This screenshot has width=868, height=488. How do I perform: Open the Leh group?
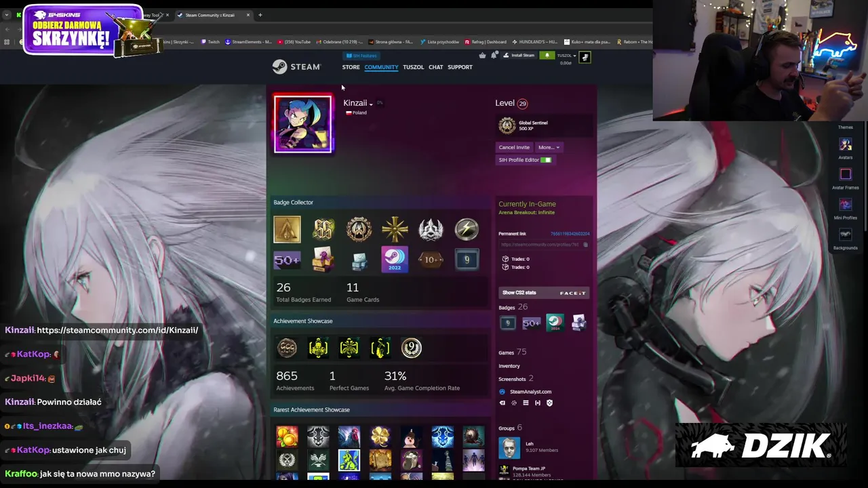(x=530, y=444)
